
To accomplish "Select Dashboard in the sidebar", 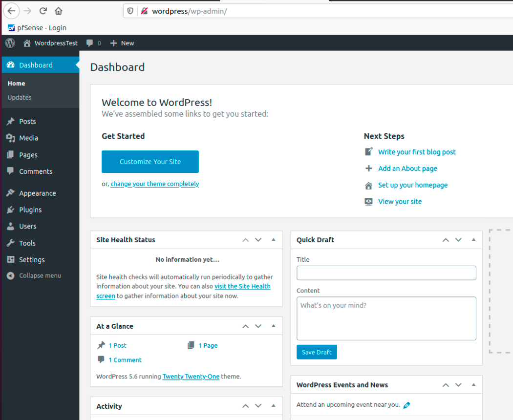I will [40, 65].
